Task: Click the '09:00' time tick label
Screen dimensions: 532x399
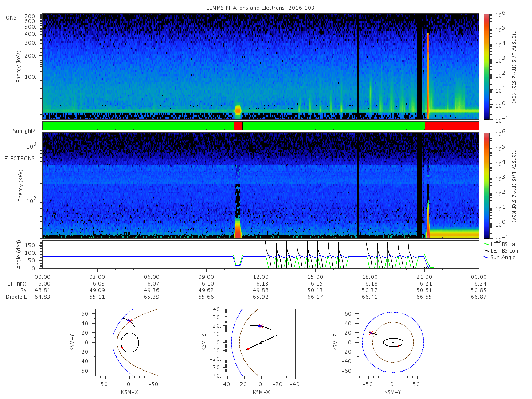Action: [206, 277]
